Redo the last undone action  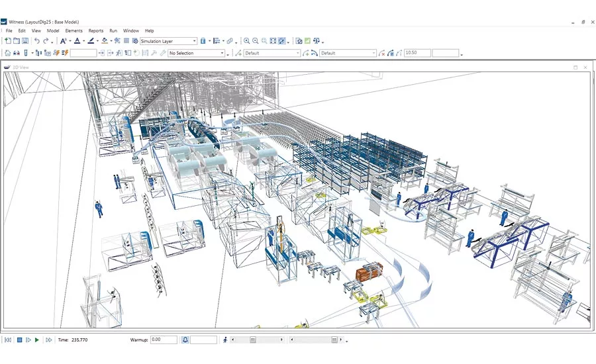pos(46,40)
